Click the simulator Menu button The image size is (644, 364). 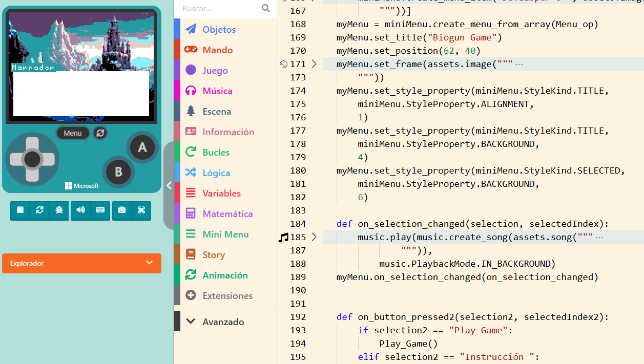73,133
